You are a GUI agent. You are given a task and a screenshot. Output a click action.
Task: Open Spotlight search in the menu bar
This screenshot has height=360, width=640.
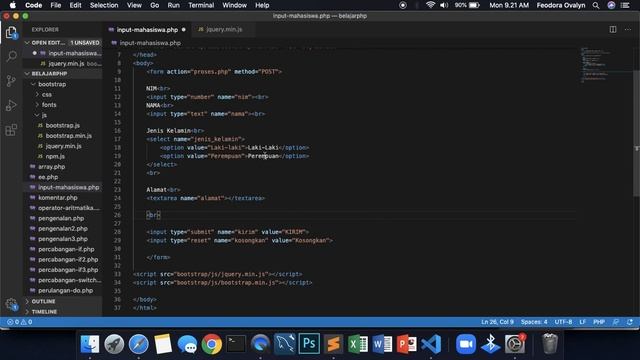click(x=596, y=5)
